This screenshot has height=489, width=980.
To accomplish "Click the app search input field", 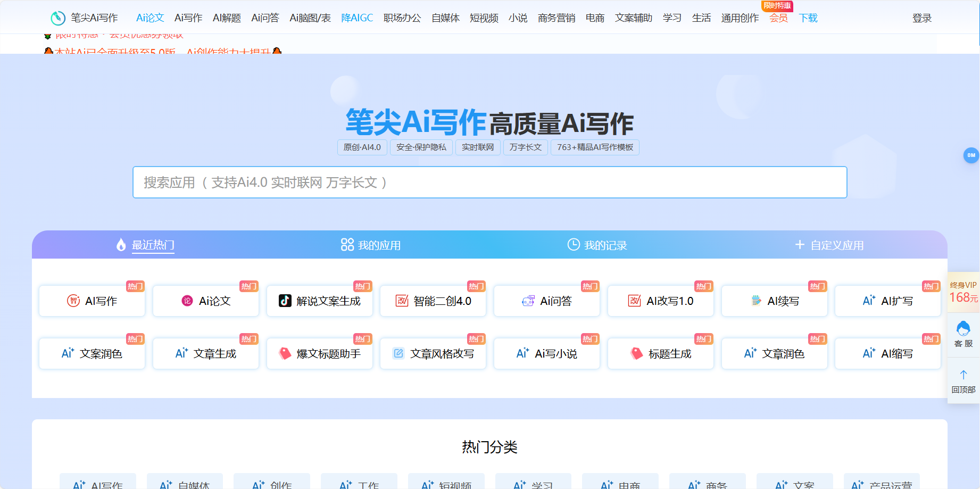I will 489,182.
